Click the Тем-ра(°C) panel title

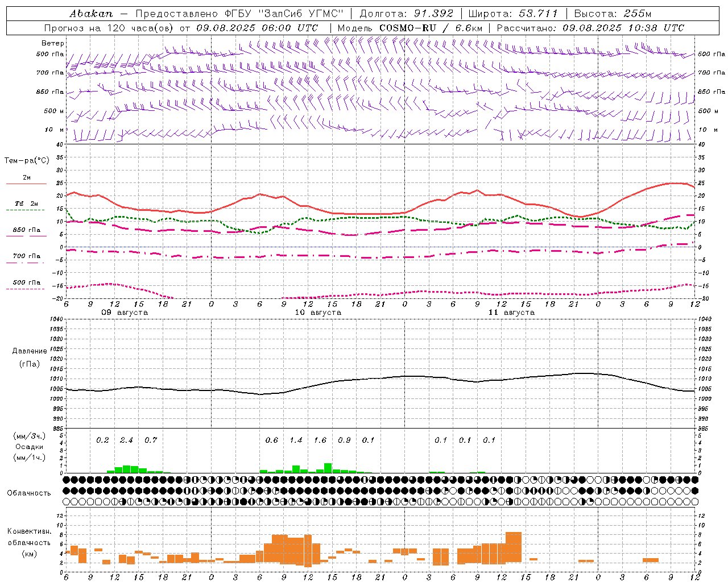tap(27, 161)
